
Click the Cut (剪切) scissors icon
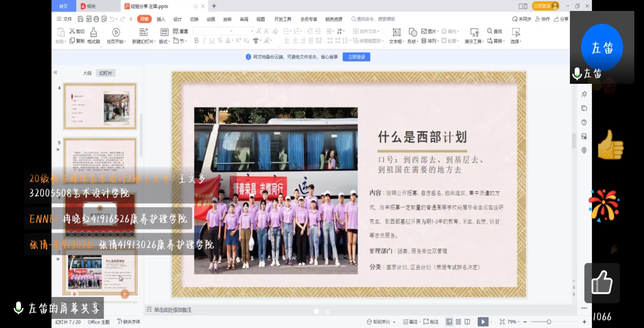click(x=72, y=31)
